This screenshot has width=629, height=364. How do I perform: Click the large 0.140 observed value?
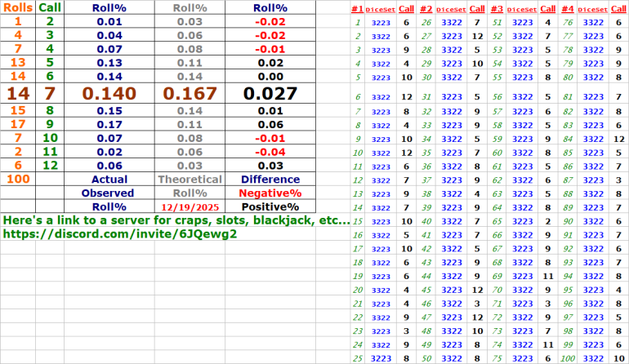[x=108, y=92]
